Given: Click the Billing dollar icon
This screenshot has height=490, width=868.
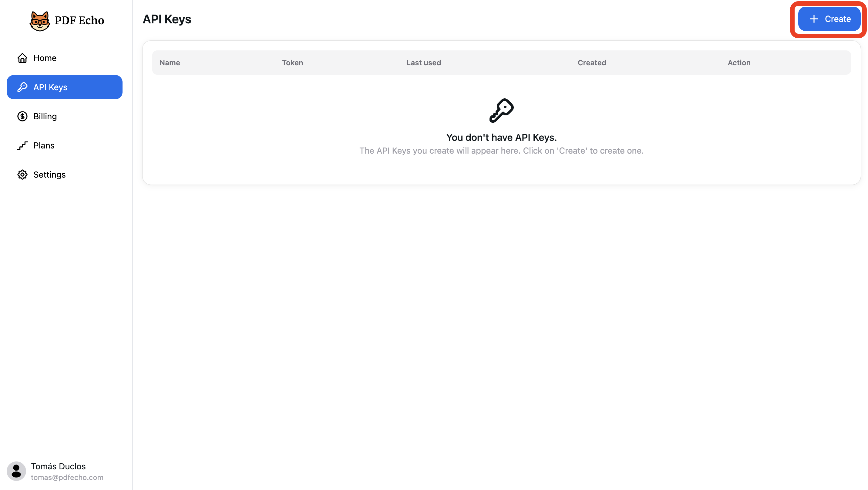Looking at the screenshot, I should coord(22,116).
